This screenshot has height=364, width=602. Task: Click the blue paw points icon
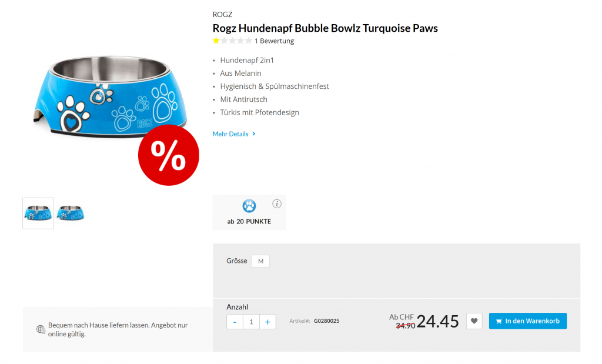(x=249, y=206)
